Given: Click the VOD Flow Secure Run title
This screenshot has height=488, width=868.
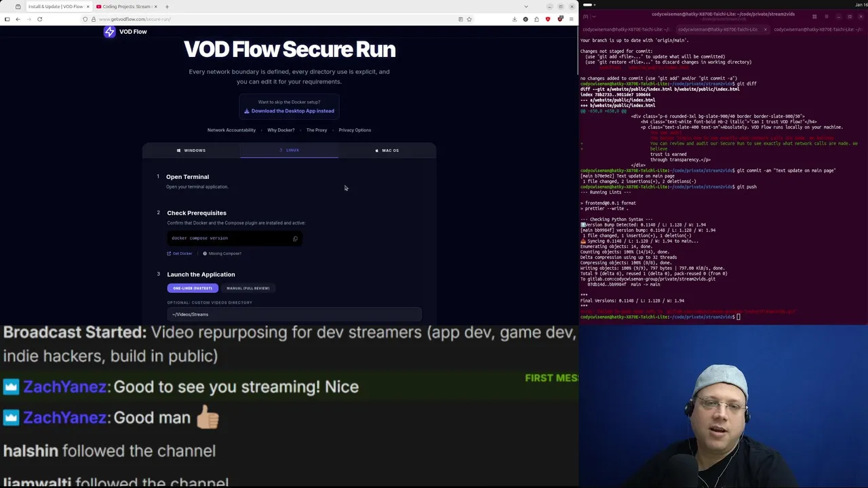Looking at the screenshot, I should tap(290, 49).
